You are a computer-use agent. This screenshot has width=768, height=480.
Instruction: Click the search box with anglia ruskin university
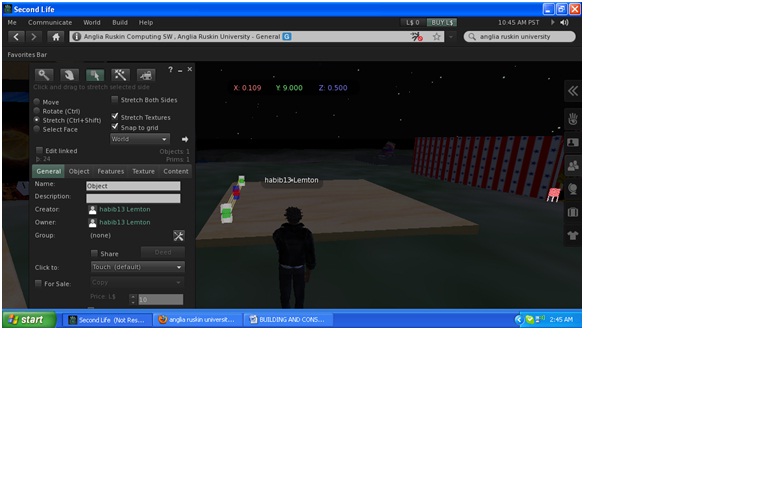(520, 37)
